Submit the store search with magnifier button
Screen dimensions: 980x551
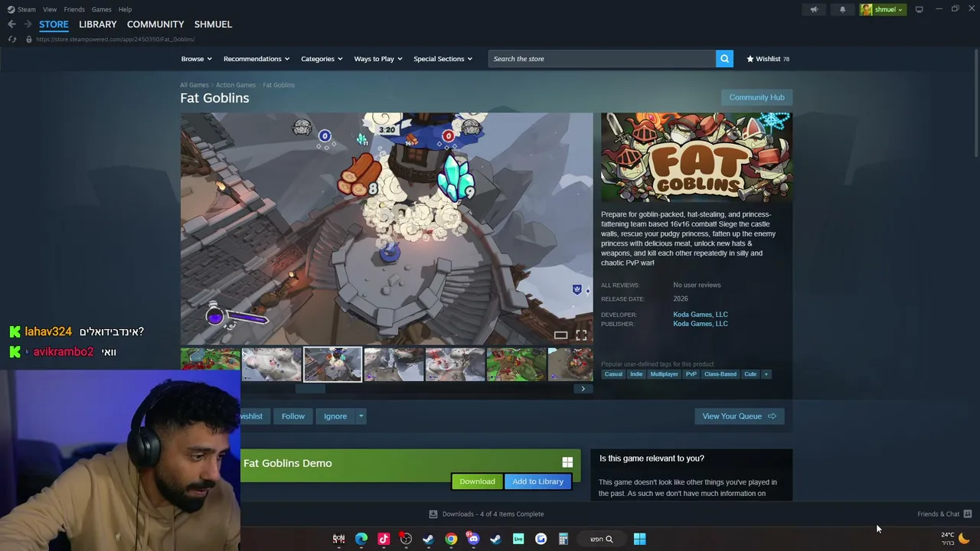(724, 59)
